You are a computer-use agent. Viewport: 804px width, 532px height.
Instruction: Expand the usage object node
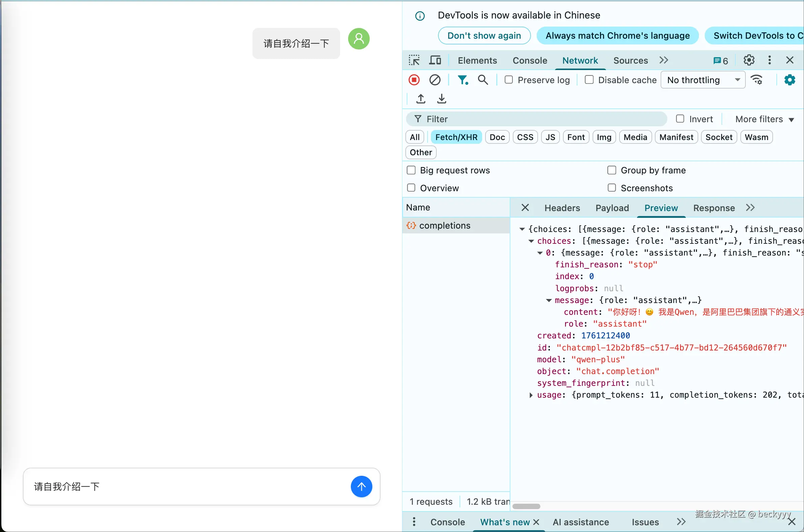[x=531, y=395]
